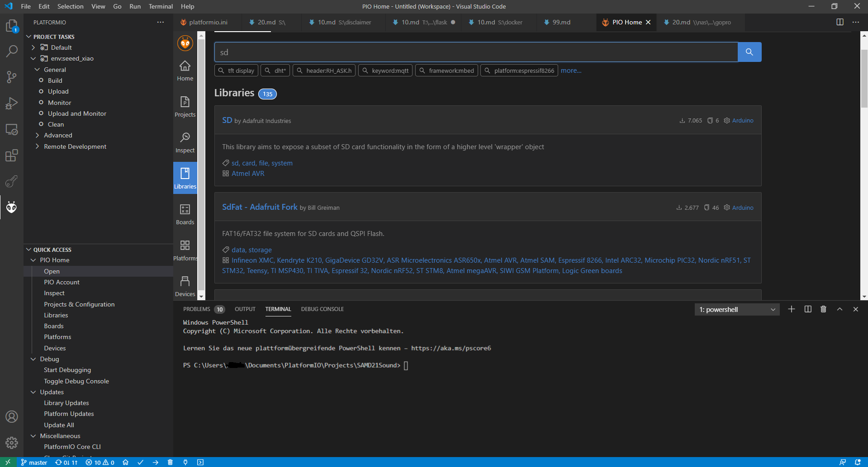
Task: Open PlatformIO panel more actions menu
Action: (161, 22)
